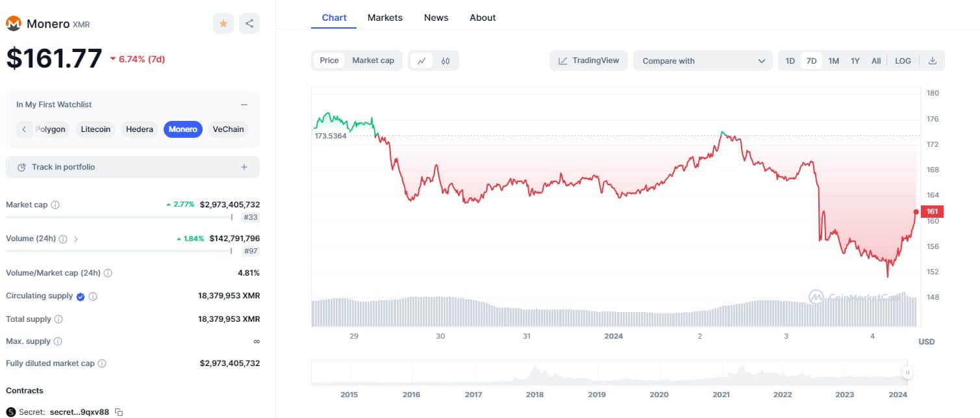Download chart data with download icon
980x418 pixels.
tap(933, 60)
